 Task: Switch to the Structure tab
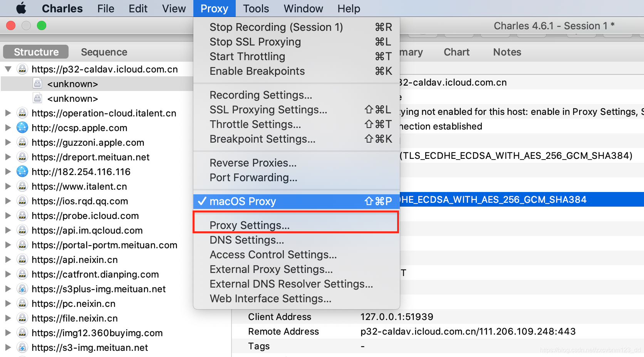(36, 52)
